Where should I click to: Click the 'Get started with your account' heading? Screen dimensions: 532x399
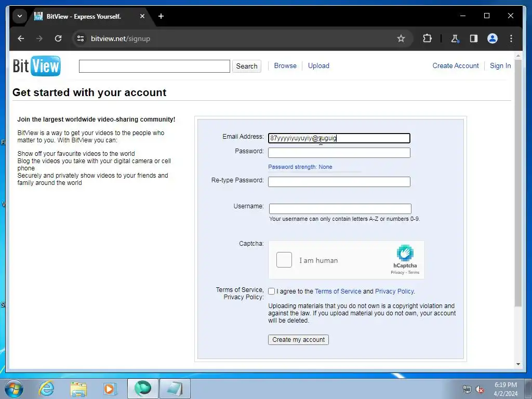click(x=89, y=92)
